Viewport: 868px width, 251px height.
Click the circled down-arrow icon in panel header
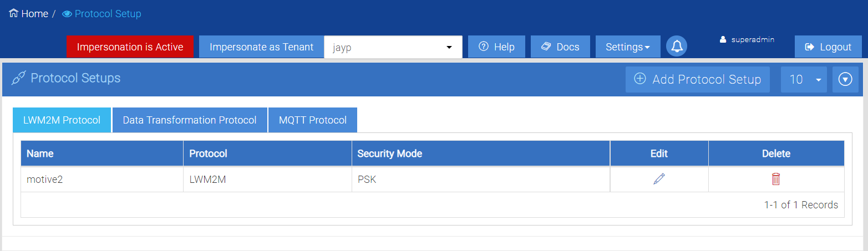coord(845,79)
